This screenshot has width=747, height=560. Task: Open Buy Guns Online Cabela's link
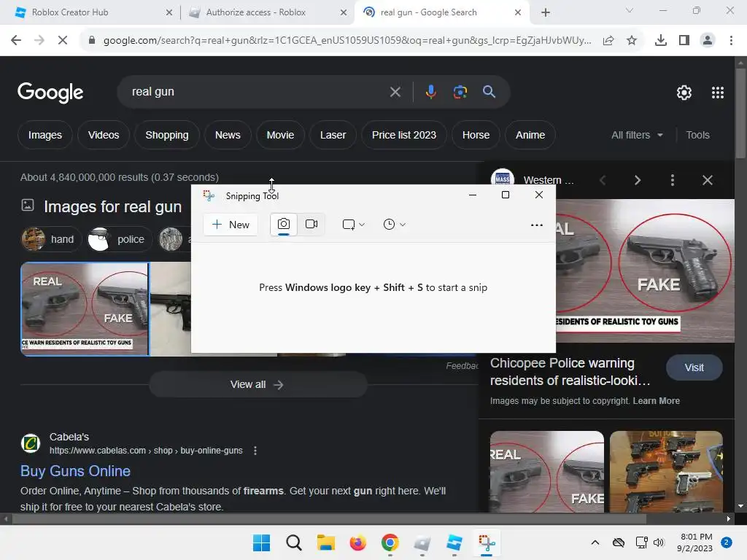pyautogui.click(x=75, y=471)
